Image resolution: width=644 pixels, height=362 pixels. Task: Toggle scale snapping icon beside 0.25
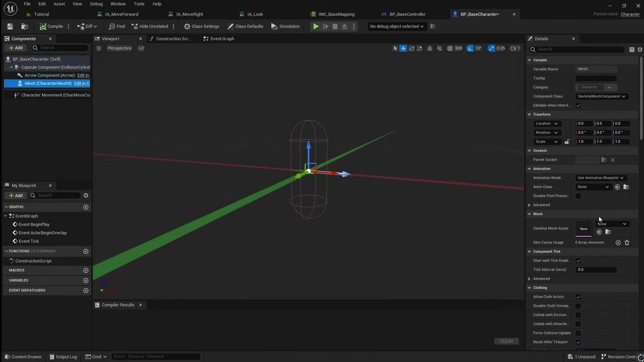492,48
